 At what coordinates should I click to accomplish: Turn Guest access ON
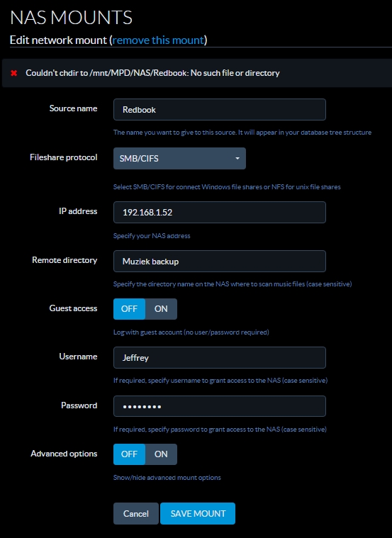coord(161,309)
